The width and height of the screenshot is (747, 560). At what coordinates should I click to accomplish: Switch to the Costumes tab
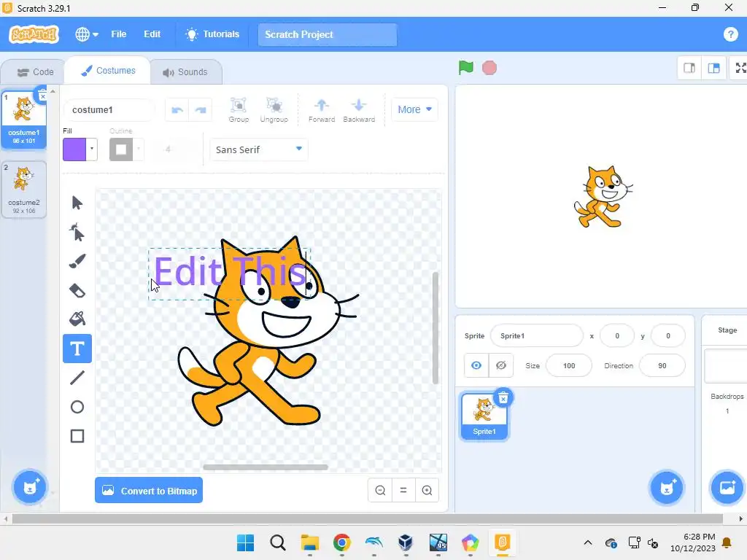108,71
